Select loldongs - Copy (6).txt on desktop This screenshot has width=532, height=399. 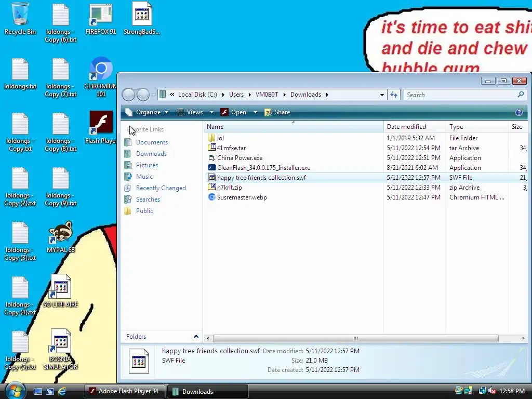click(x=61, y=23)
